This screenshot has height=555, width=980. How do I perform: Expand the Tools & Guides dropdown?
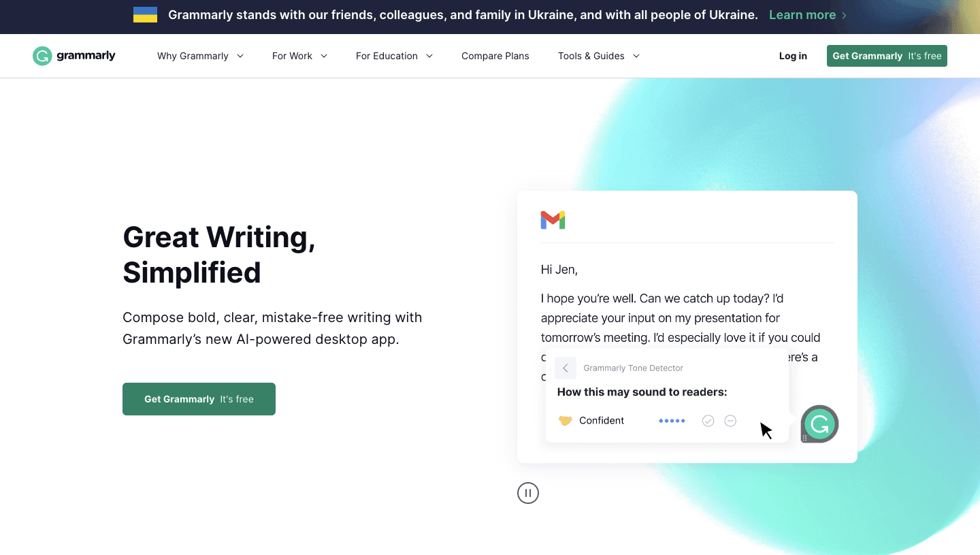[x=598, y=56]
